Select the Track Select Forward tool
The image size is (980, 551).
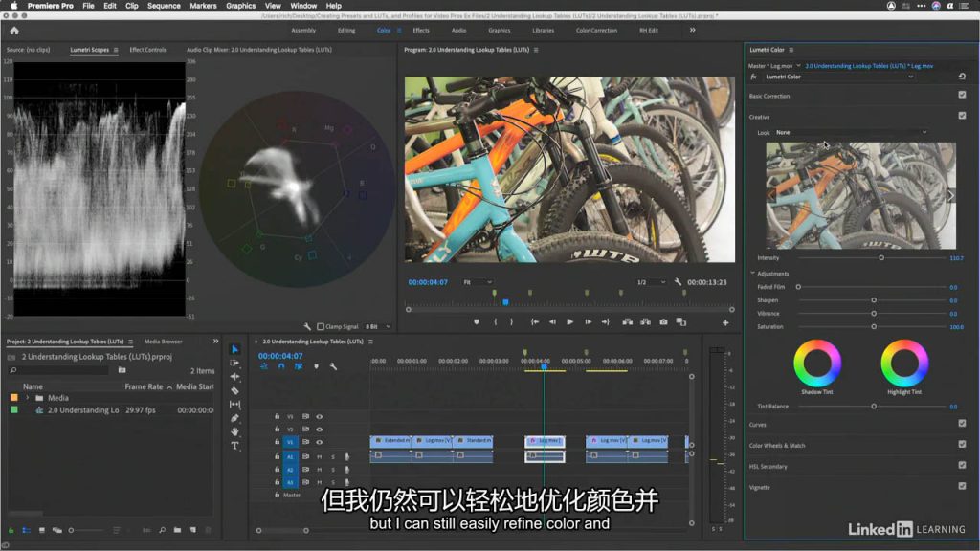pyautogui.click(x=235, y=363)
